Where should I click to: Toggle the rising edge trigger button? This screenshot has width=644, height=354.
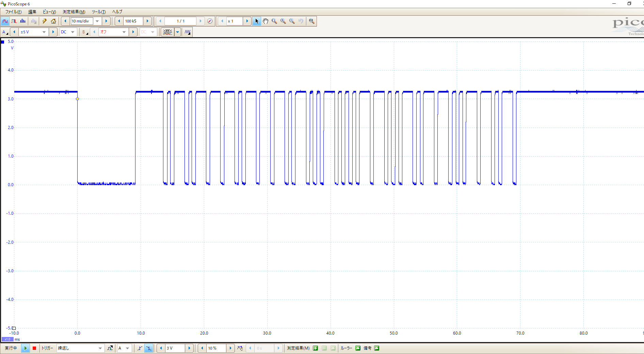140,348
